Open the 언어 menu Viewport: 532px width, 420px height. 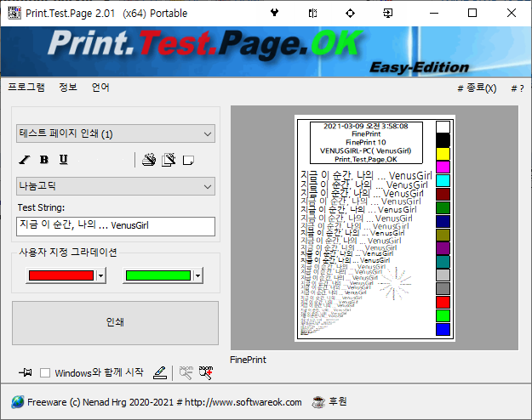tap(100, 88)
